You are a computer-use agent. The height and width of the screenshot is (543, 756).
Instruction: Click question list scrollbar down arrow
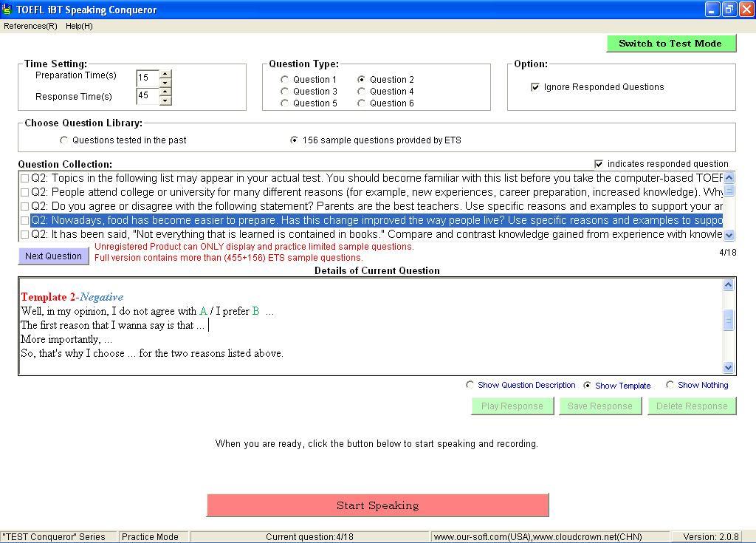pos(729,235)
